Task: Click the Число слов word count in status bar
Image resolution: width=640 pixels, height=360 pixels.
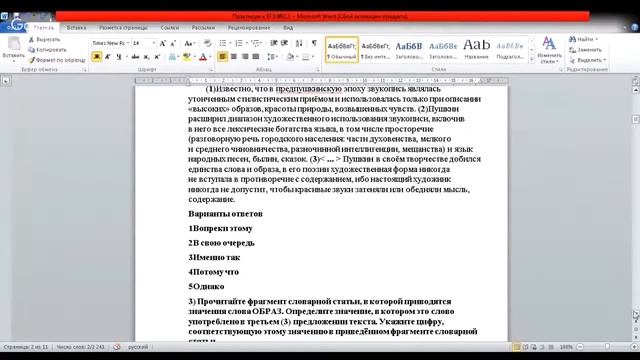Action: (80, 347)
